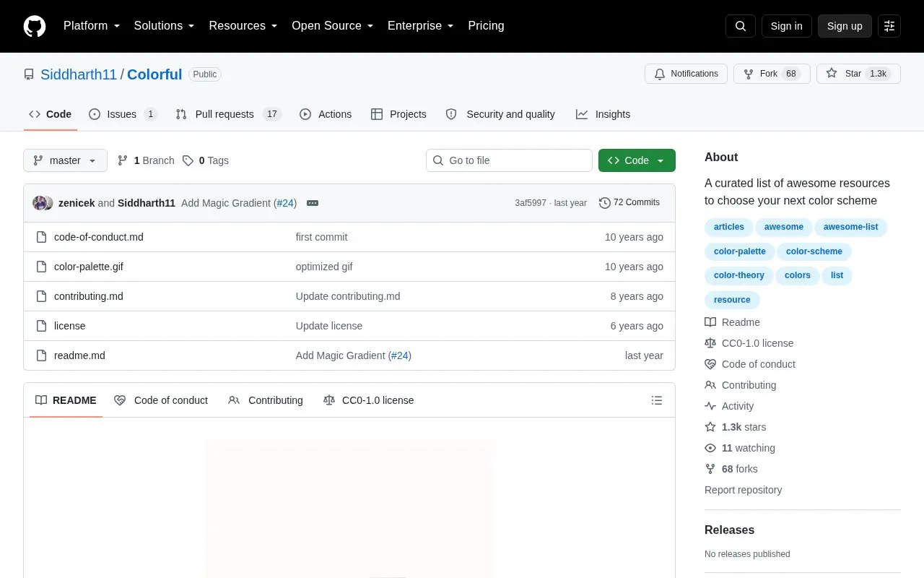Switch to the Pull requests tab
The width and height of the screenshot is (924, 578).
[228, 114]
